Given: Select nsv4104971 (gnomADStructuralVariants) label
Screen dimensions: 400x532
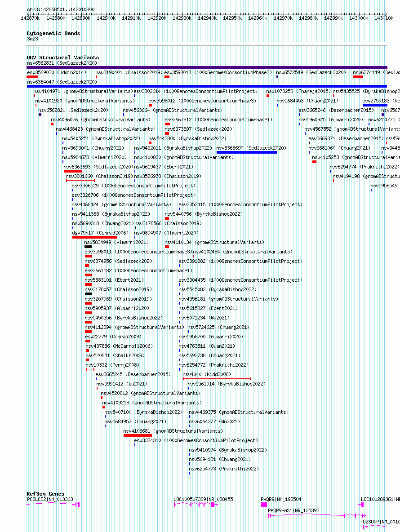Looking at the screenshot, I should tap(83, 91).
